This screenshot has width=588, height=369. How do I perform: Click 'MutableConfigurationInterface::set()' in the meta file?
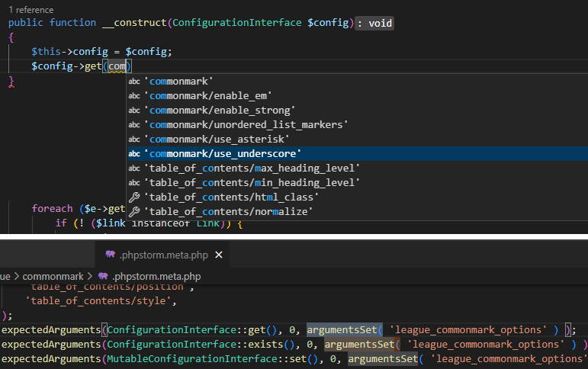[x=213, y=359]
